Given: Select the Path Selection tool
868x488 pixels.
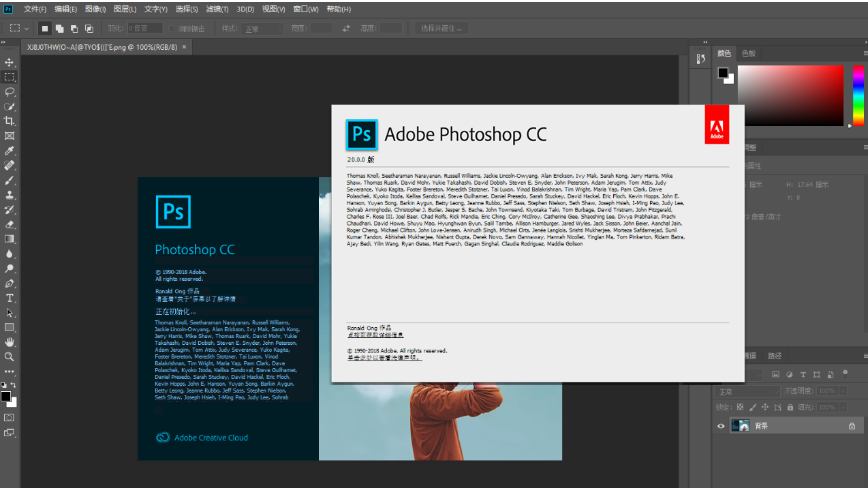Looking at the screenshot, I should click(x=10, y=313).
